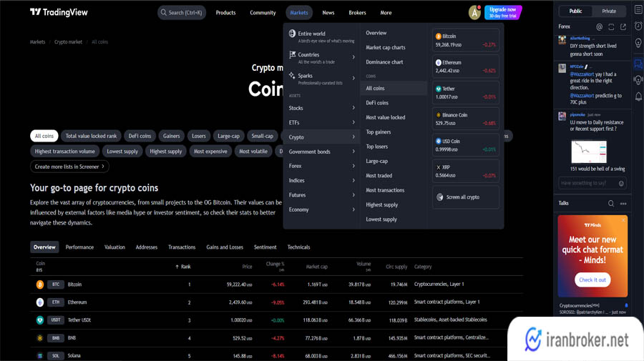Click the USD Coin icon in the menu card
The image size is (644, 361).
[x=438, y=141]
